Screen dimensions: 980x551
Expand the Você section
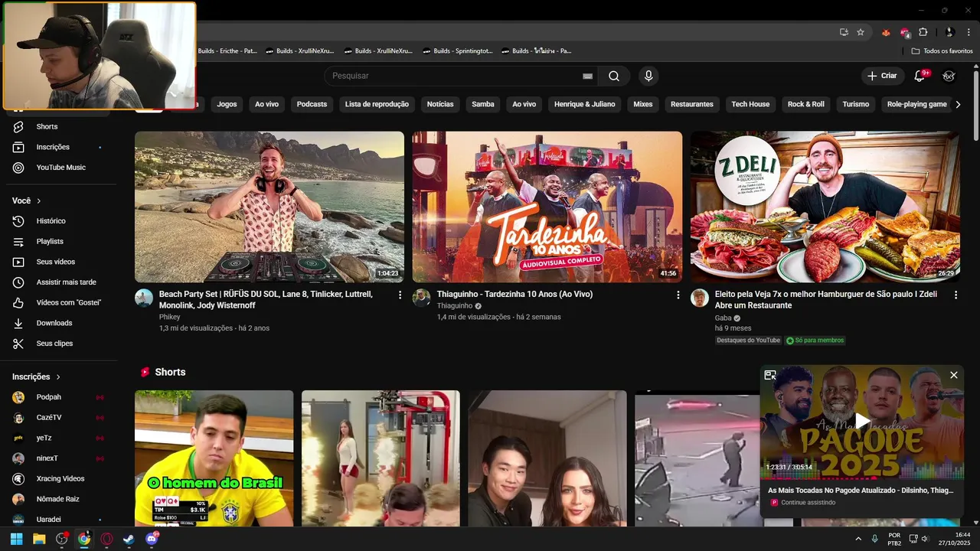pos(27,201)
